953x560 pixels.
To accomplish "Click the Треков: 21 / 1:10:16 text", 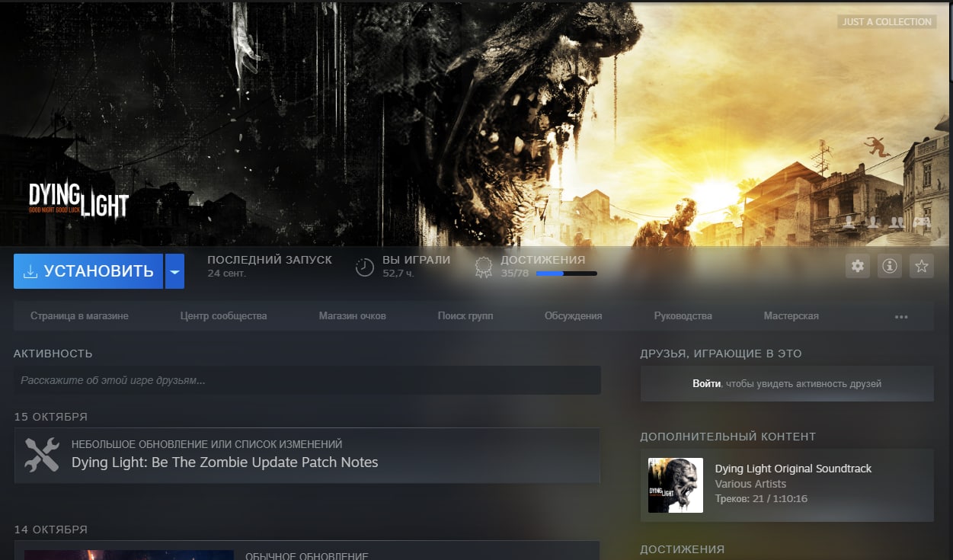I will tap(761, 499).
